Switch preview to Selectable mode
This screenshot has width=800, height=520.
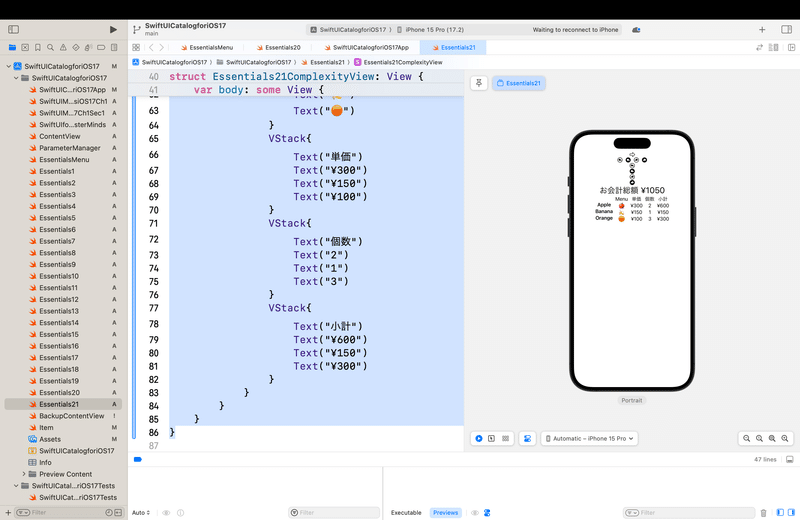[491, 438]
